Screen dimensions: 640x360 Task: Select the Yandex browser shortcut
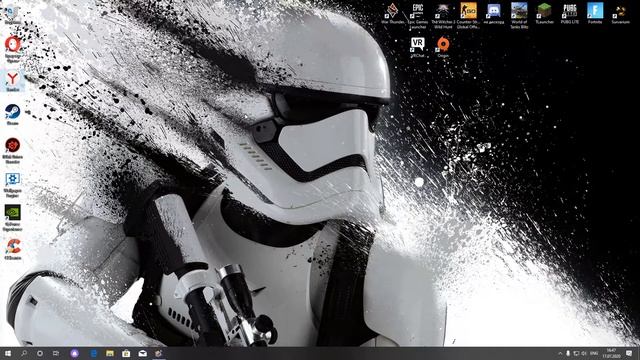tap(13, 81)
